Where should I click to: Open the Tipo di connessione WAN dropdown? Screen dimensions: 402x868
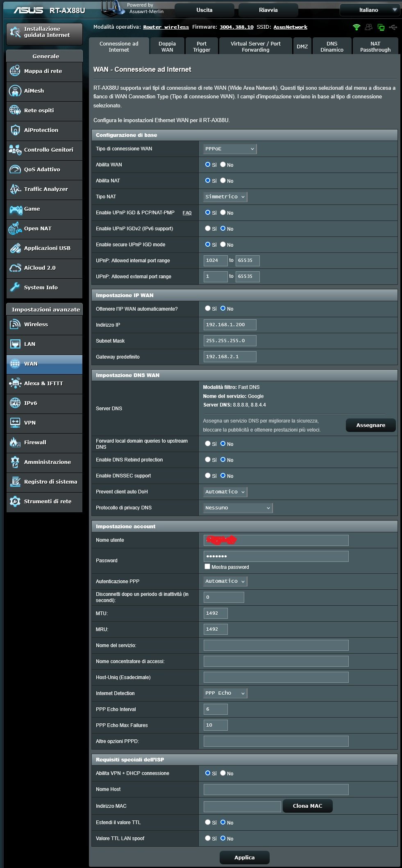tap(229, 149)
